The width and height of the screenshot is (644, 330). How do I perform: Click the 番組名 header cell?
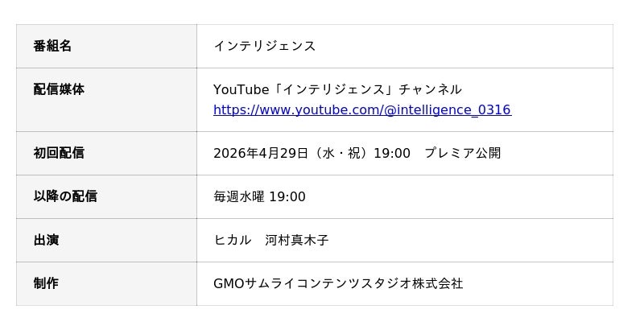click(x=52, y=46)
